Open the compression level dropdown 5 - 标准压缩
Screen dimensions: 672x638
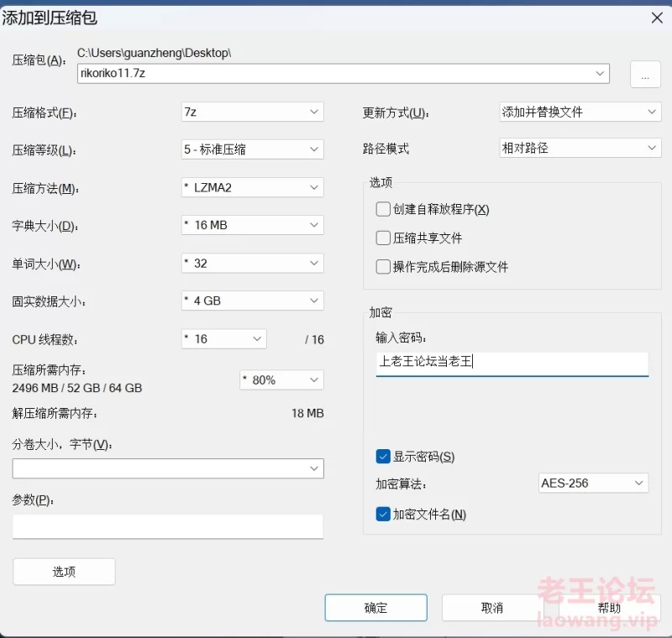coord(253,149)
